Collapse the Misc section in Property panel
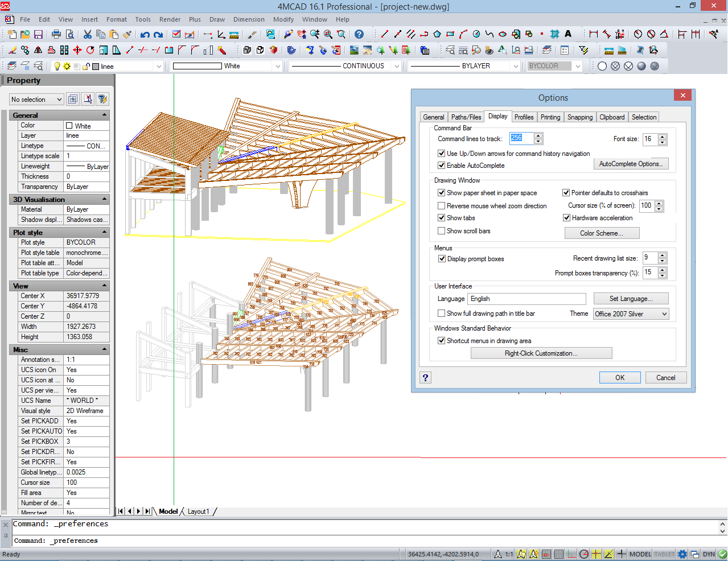728x561 pixels. 105,349
